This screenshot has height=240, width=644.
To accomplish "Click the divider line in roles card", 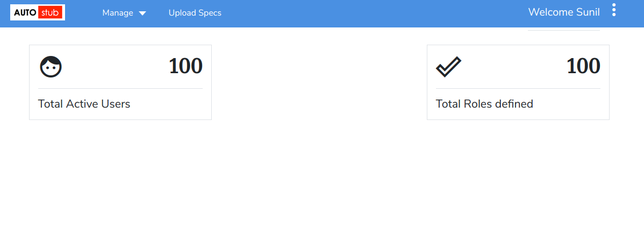I will click(x=518, y=88).
